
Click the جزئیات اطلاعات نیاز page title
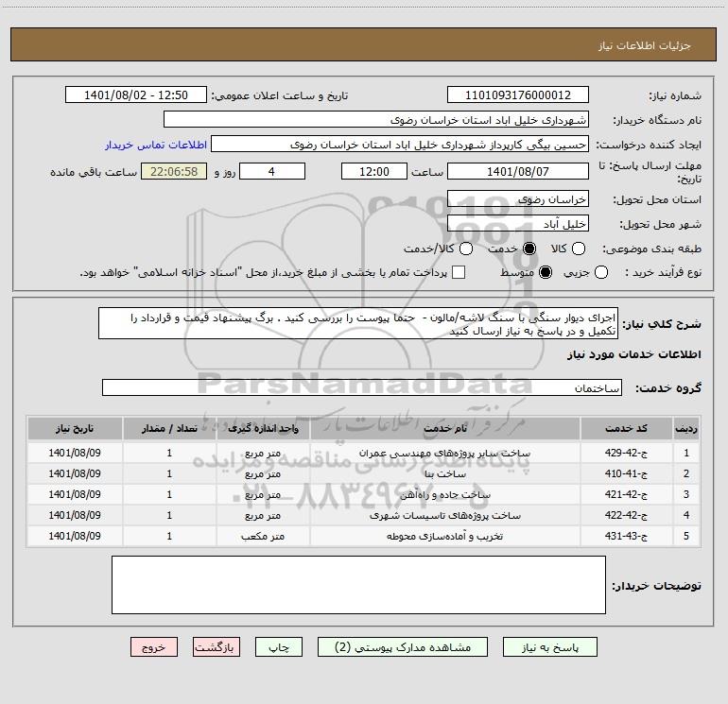(x=645, y=45)
